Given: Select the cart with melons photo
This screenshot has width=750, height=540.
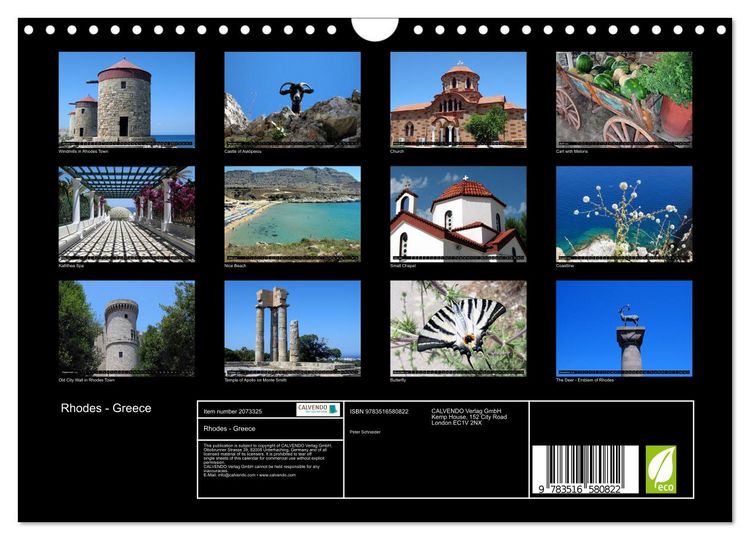Looking at the screenshot, I should tap(624, 99).
